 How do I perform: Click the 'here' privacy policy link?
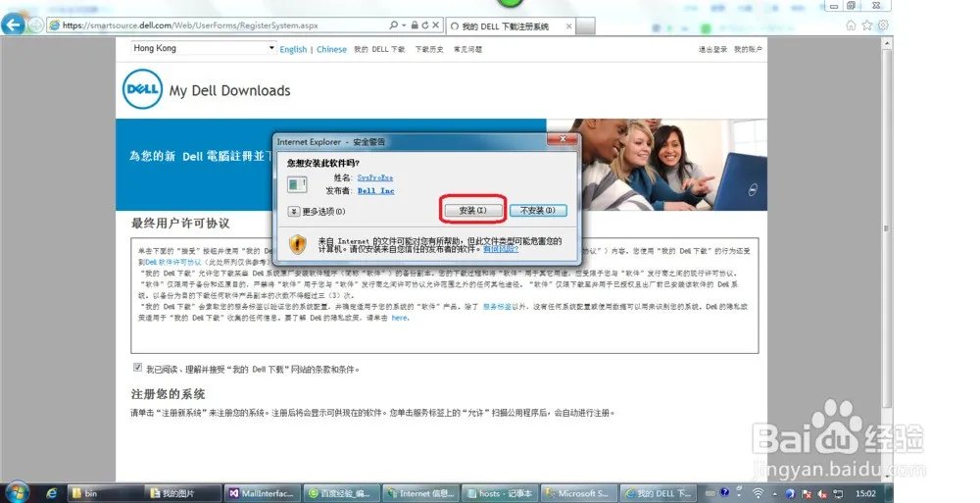400,318
